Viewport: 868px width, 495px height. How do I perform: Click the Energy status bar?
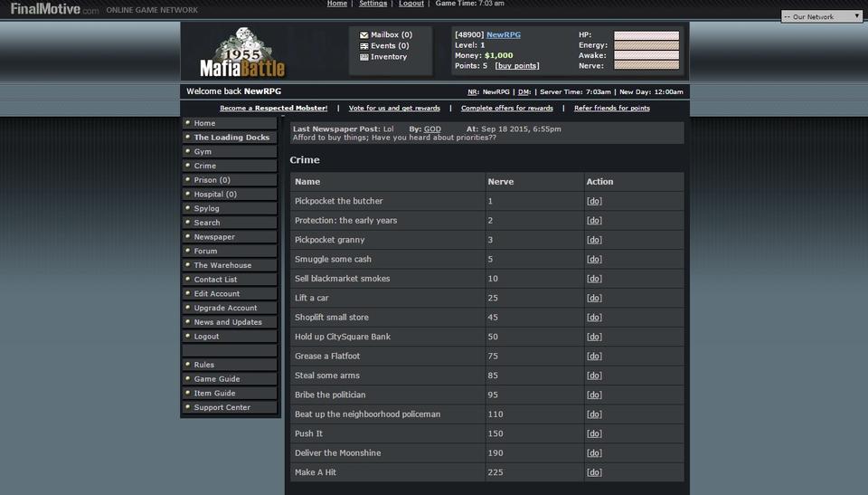point(646,45)
